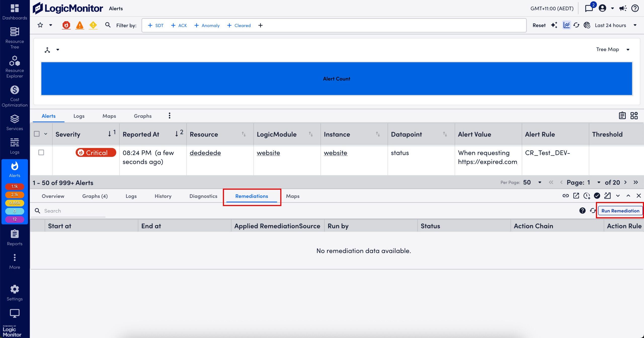The image size is (644, 338).
Task: Open the Diagnostics detail tab
Action: coord(203,196)
